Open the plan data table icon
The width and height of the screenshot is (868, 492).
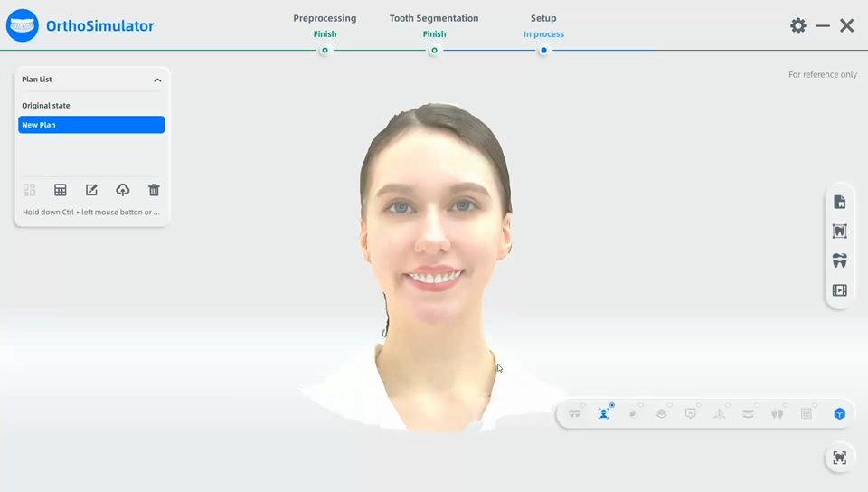point(61,190)
